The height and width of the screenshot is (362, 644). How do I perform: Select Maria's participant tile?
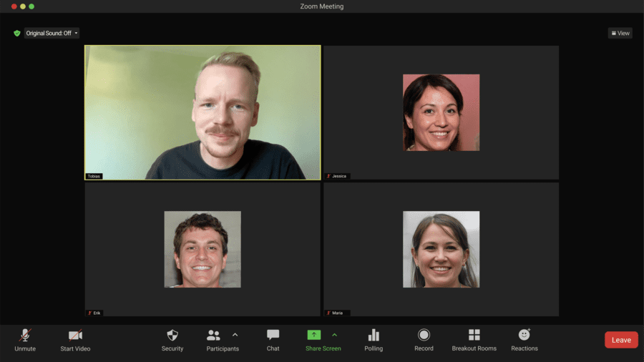coord(441,249)
